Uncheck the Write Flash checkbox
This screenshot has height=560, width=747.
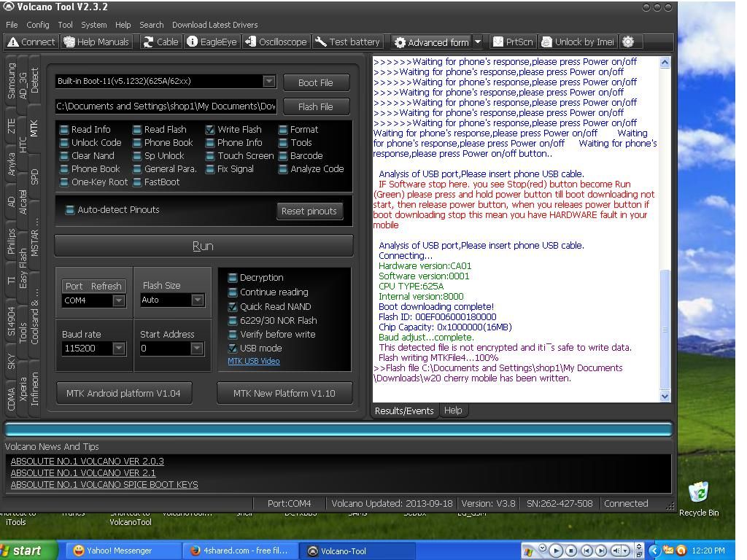point(209,130)
